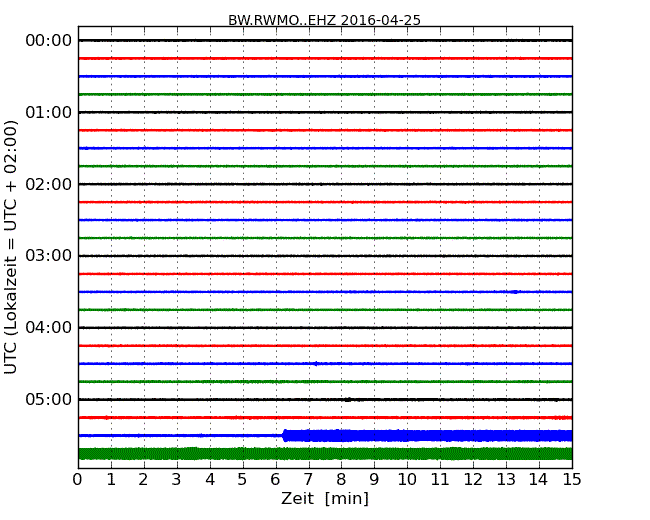650x520 pixels.
Task: Click the small blue blip near minute 13
Action: 514,292
